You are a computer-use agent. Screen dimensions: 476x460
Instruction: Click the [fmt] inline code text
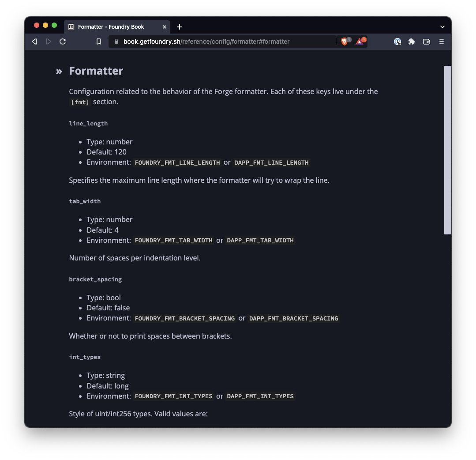(x=80, y=102)
